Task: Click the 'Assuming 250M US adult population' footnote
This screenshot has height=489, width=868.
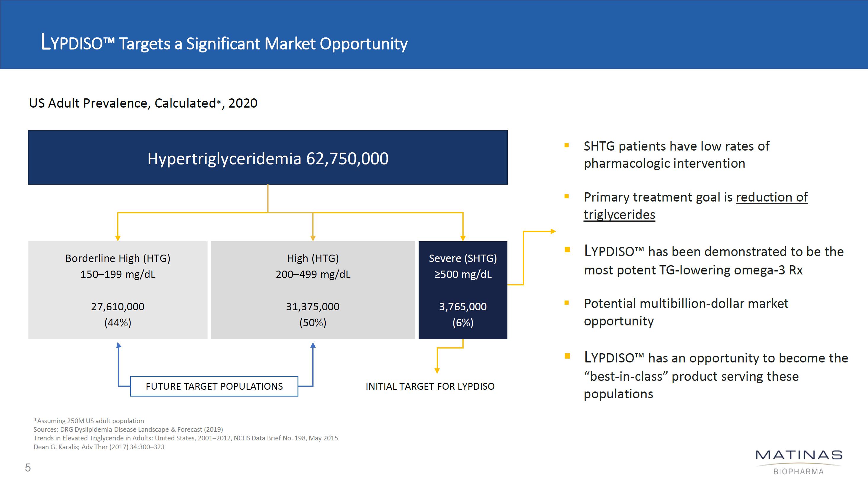Action: (x=89, y=421)
